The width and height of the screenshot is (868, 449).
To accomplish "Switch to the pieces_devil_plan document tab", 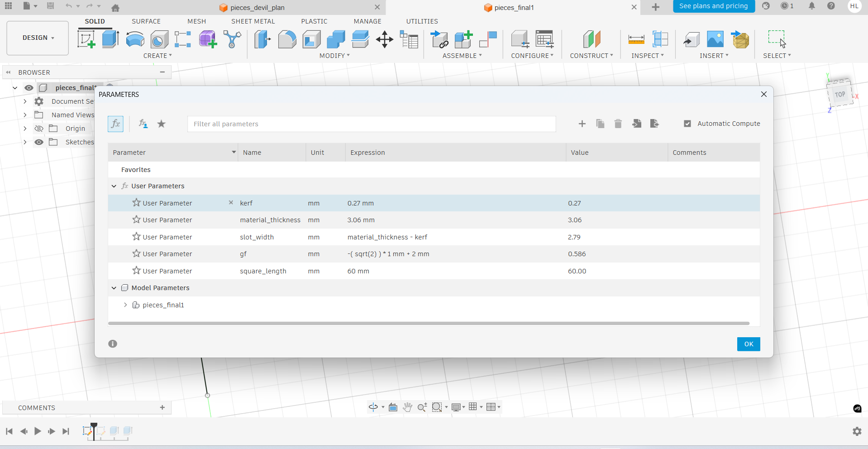I will click(x=257, y=8).
